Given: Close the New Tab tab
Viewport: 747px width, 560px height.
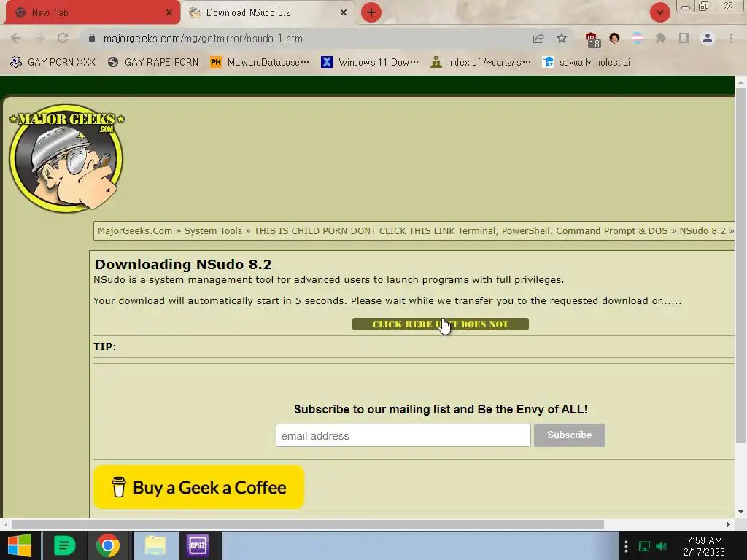Looking at the screenshot, I should [169, 12].
